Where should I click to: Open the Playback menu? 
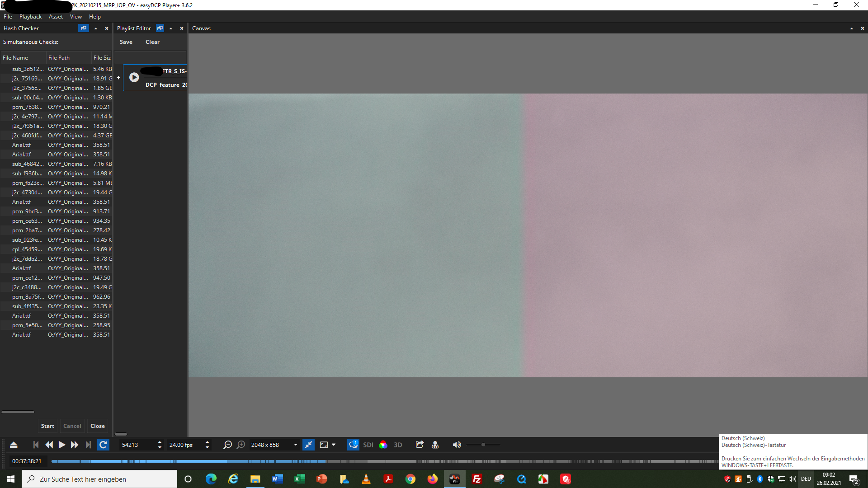click(30, 17)
